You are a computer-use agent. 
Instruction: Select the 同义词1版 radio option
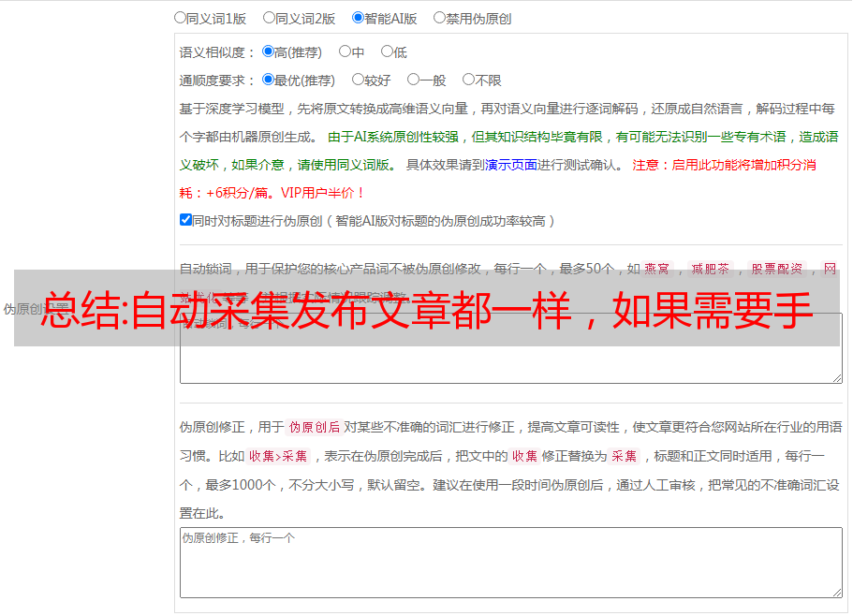click(x=180, y=18)
